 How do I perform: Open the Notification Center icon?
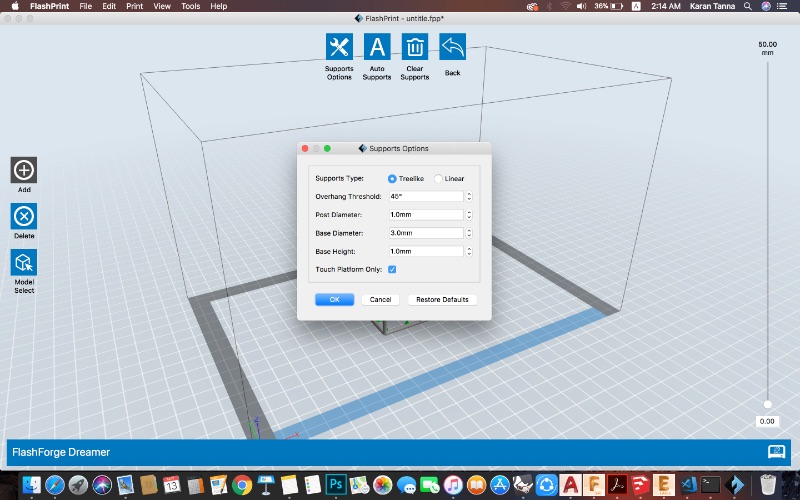pyautogui.click(x=782, y=6)
